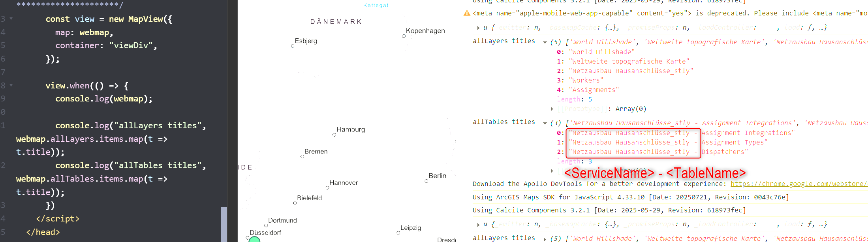The image size is (868, 242).
Task: Click the 'Düsseldorf' label on the map
Action: coord(265,233)
